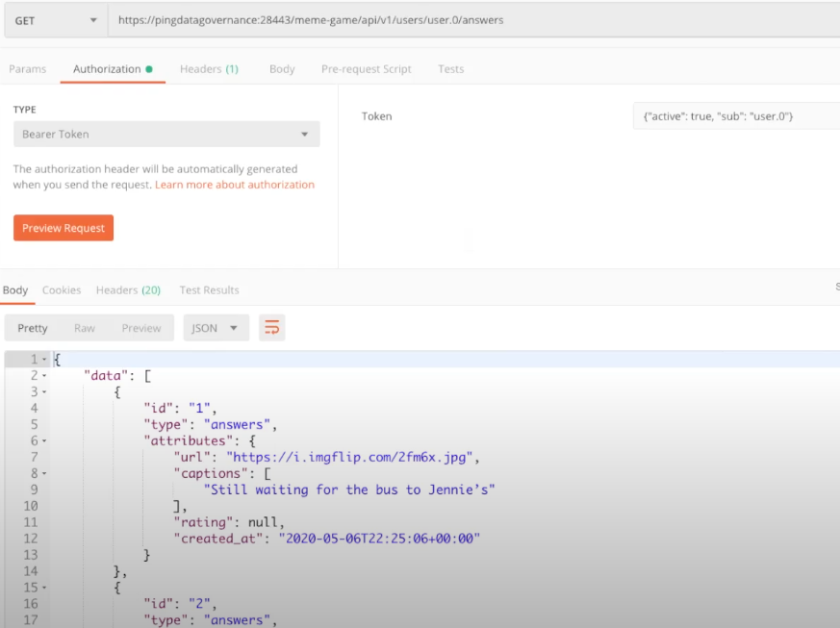The height and width of the screenshot is (628, 840).
Task: Open the response Cookies tab
Action: click(62, 290)
